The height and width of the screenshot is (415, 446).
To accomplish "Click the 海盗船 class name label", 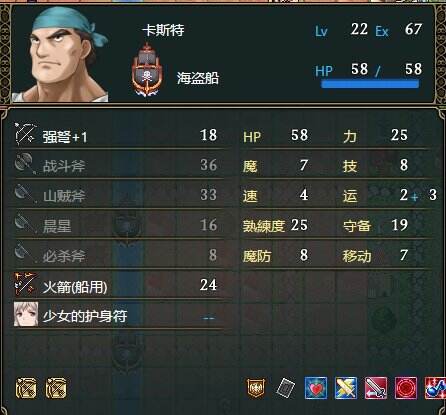I will [198, 78].
